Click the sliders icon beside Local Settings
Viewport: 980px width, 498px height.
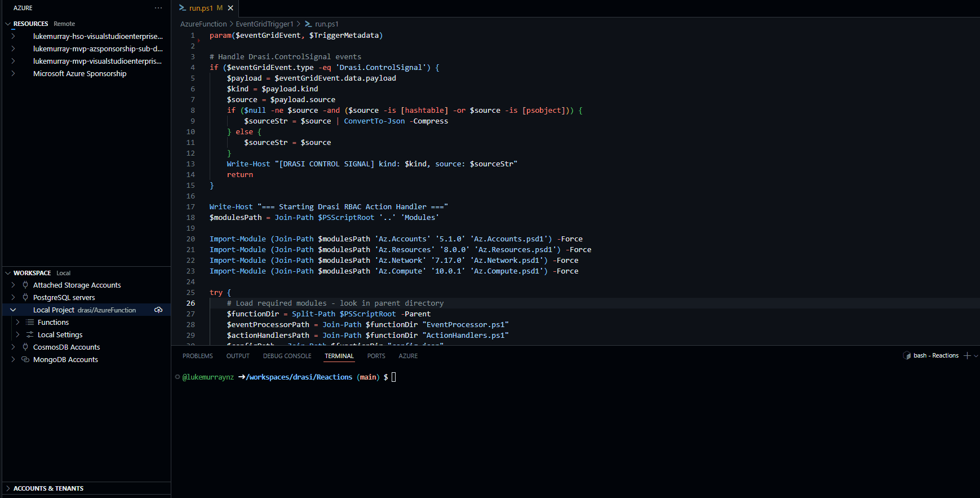point(30,334)
